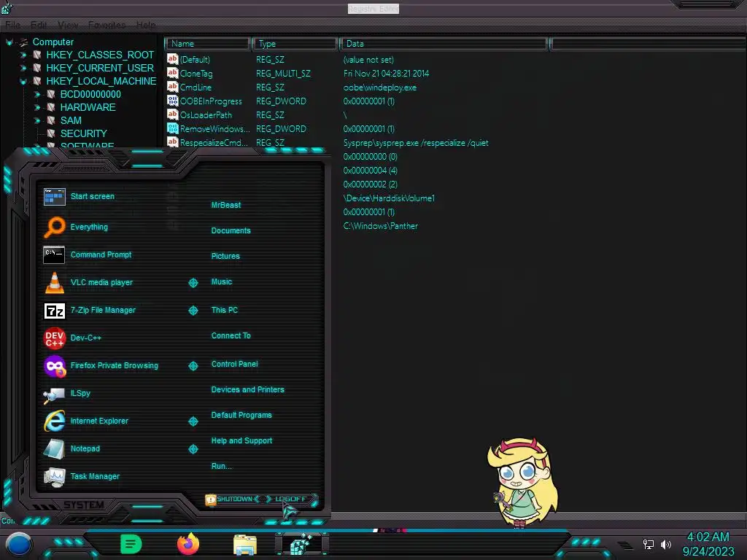Open Help and Support link
Image resolution: width=747 pixels, height=560 pixels.
pyautogui.click(x=241, y=441)
